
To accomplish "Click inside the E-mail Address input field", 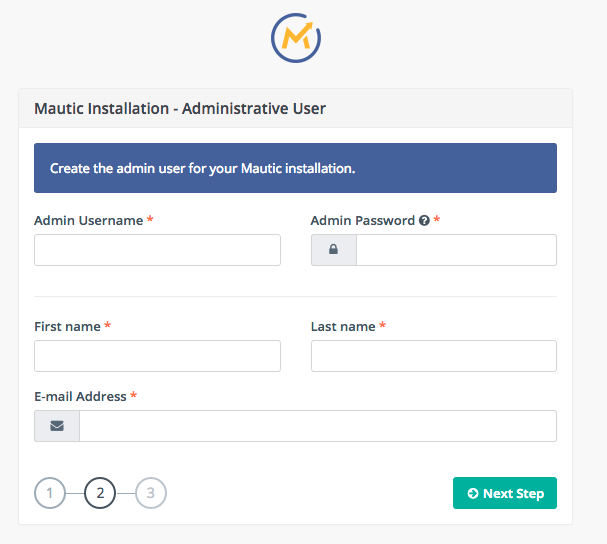I will (x=318, y=426).
